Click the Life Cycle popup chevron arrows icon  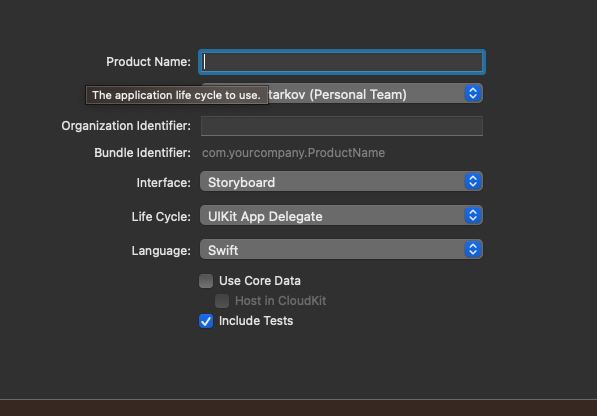(x=473, y=215)
